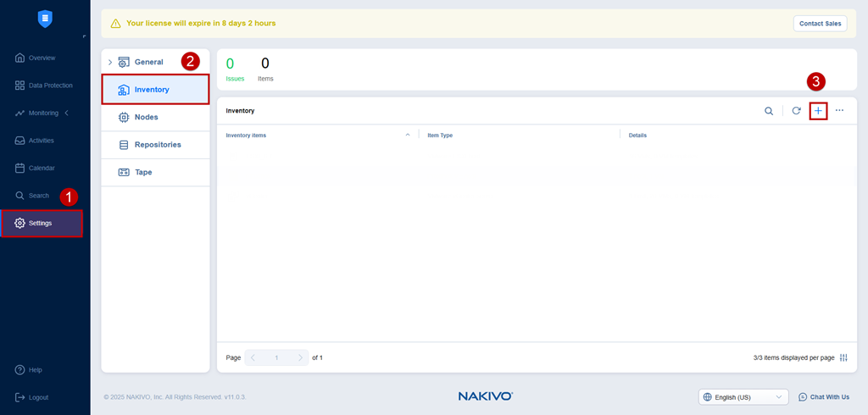Go to Activities page

coord(41,141)
